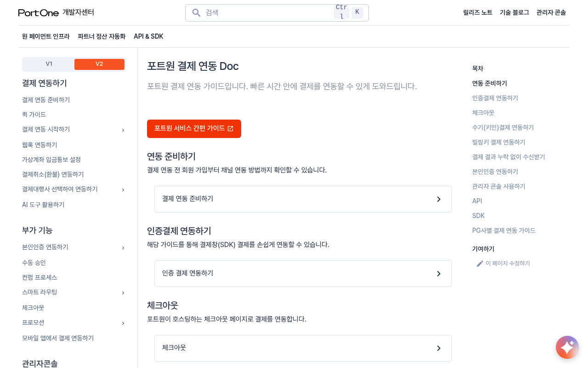Open the 인증 결제 연동하기 card
Viewport: 588px width, 368px height.
click(303, 274)
